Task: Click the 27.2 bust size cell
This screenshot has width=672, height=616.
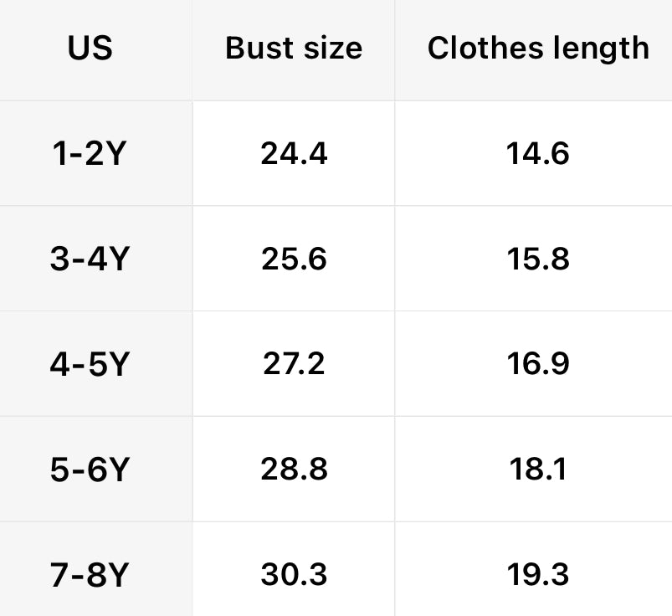Action: (294, 364)
